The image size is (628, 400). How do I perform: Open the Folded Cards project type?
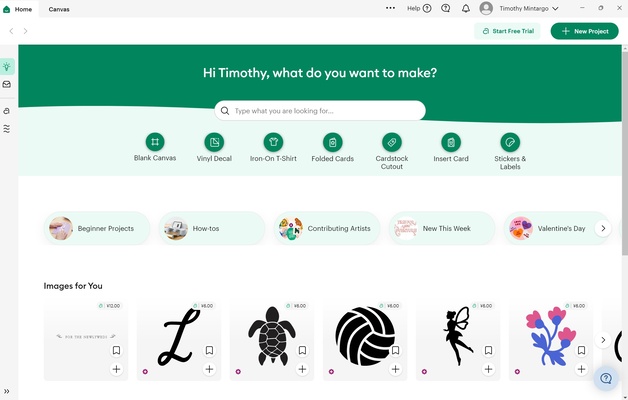(332, 142)
